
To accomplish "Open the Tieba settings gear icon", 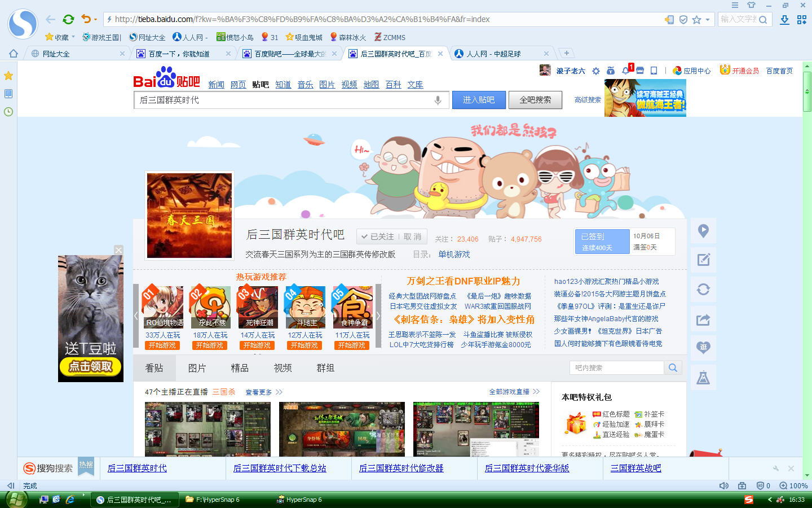I will point(596,71).
